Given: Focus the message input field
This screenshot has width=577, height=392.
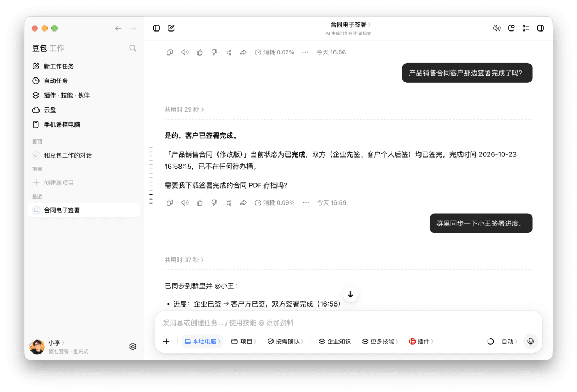Looking at the screenshot, I should (x=348, y=323).
